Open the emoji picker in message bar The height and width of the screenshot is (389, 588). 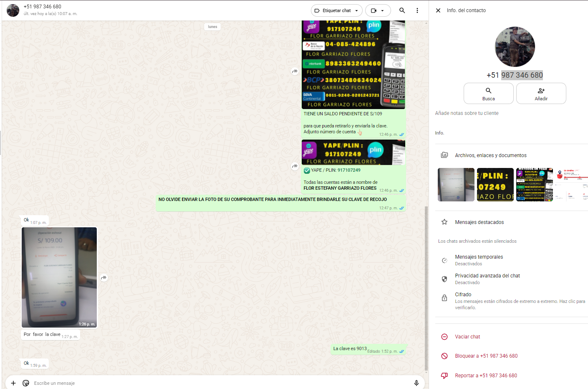26,383
